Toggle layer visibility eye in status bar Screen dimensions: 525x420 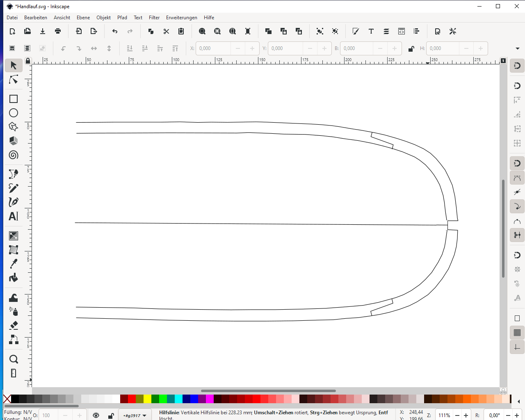(96, 415)
